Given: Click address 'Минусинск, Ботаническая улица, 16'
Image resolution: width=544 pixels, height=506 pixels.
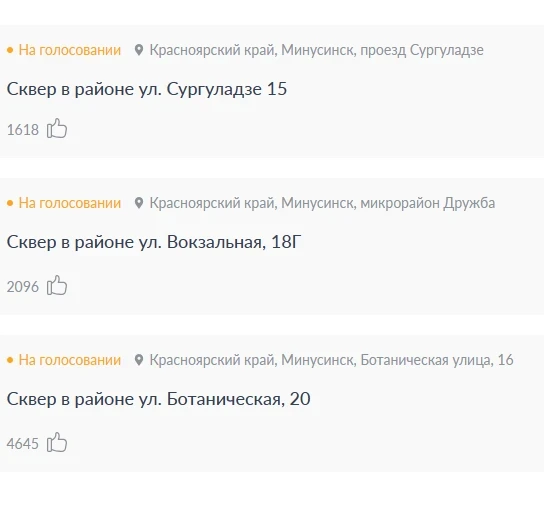Looking at the screenshot, I should (397, 360).
